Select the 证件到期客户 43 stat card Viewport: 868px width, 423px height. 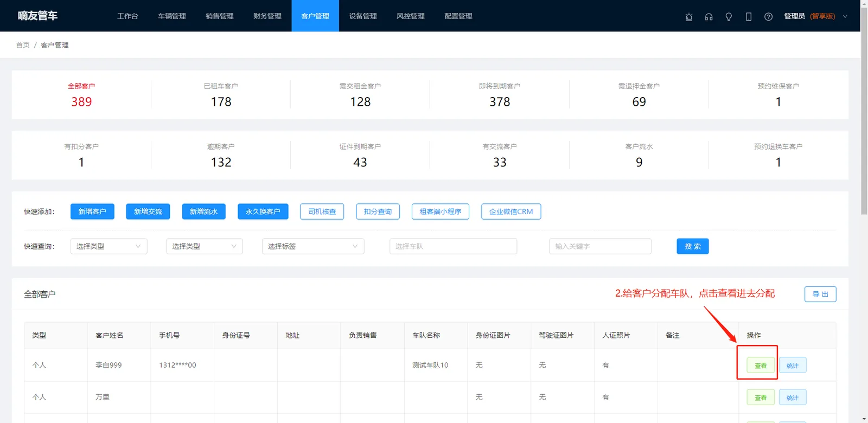click(x=360, y=155)
